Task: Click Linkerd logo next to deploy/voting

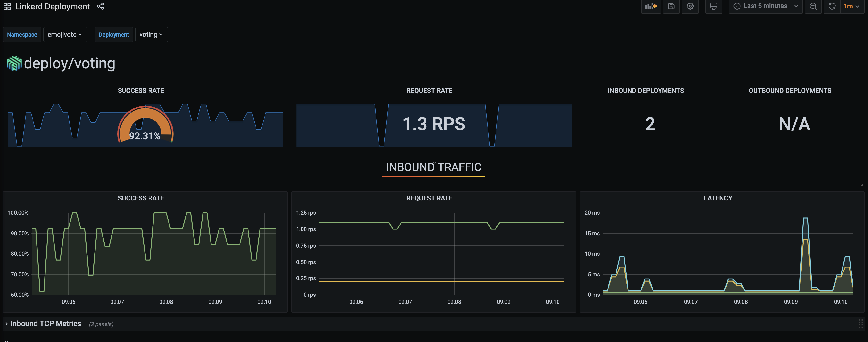Action: (14, 63)
